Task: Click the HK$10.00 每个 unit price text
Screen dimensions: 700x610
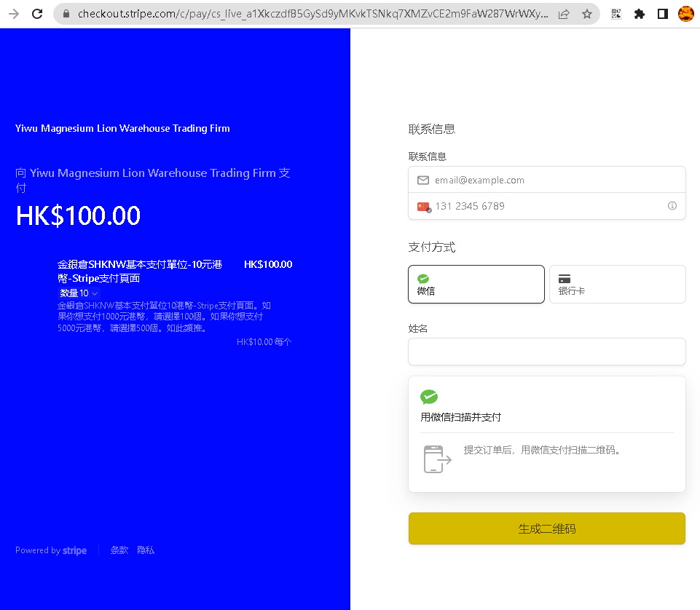Action: 264,342
